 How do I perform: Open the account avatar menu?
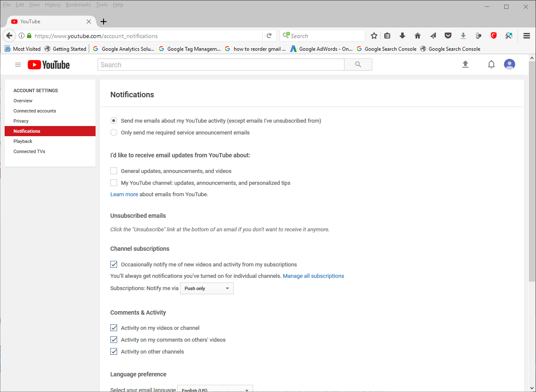(x=509, y=64)
